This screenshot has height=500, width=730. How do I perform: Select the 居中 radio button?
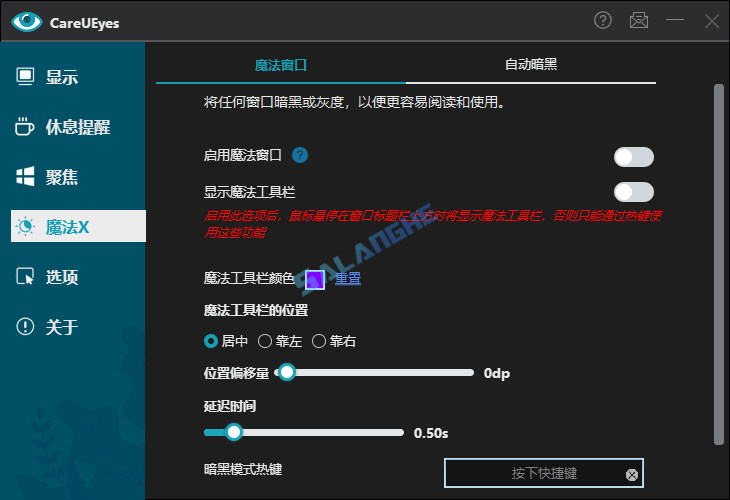[x=211, y=341]
